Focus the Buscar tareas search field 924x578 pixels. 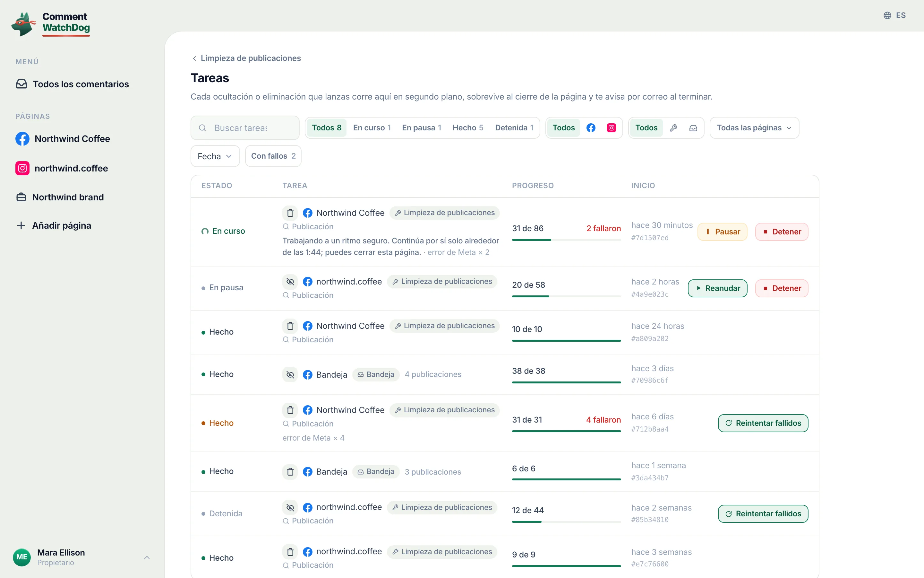point(245,128)
